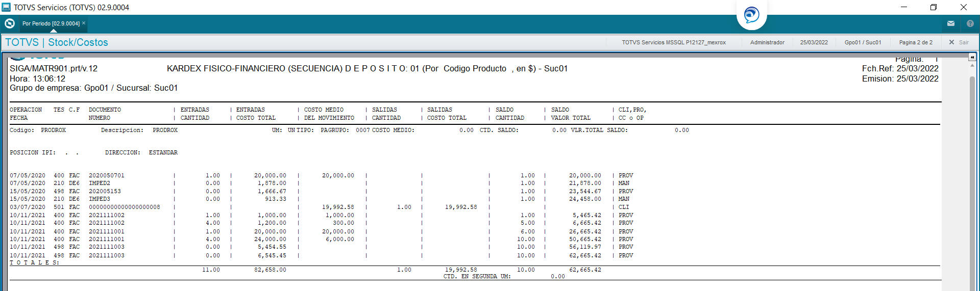This screenshot has height=291, width=980.
Task: Open the help question mark icon
Action: [x=970, y=23]
